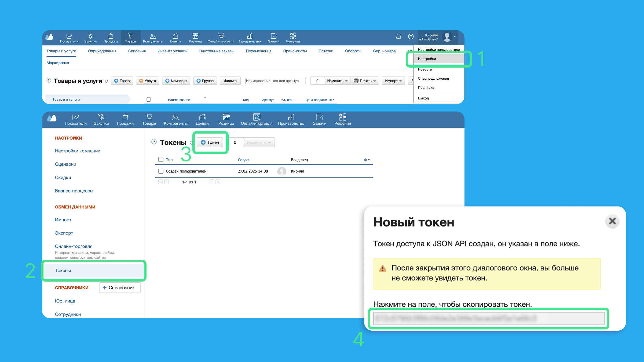Viewport: 644px width, 362px height.
Task: Sort tokens by Создан column
Action: click(244, 160)
